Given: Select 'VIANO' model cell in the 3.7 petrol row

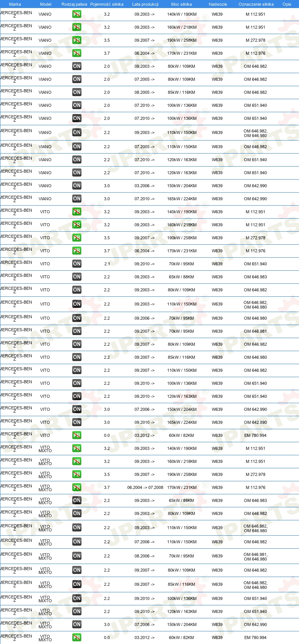Looking at the screenshot, I should pos(45,53).
